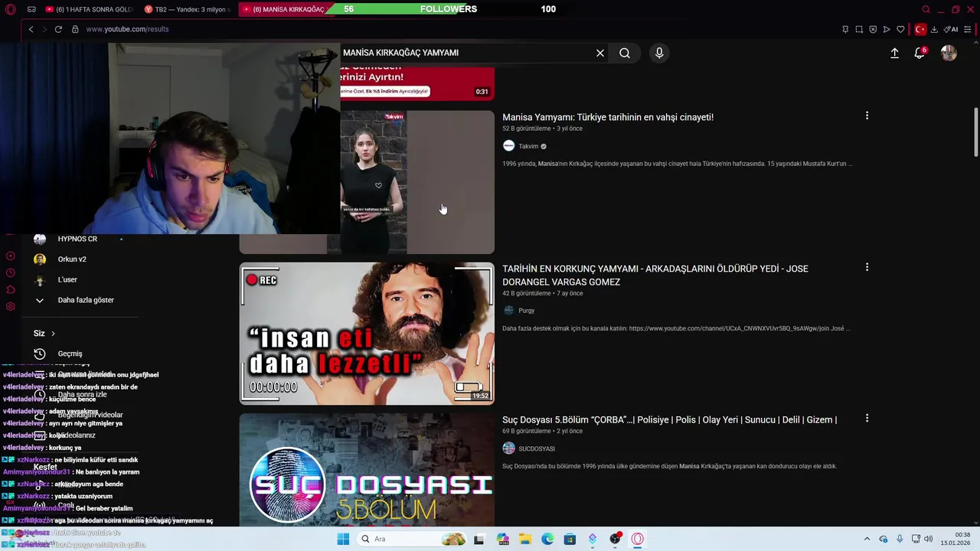Switch to Opera GX on the taskbar
The width and height of the screenshot is (980, 551).
pyautogui.click(x=637, y=539)
